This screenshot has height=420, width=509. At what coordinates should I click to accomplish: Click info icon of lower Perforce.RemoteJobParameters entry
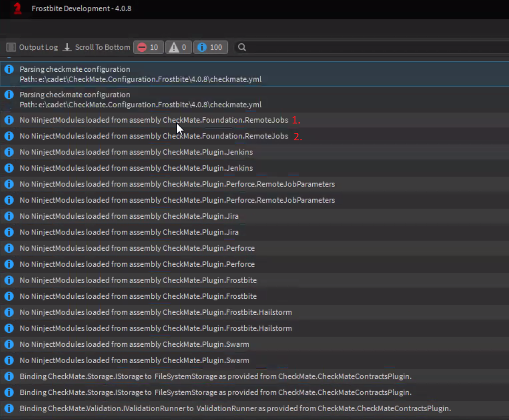pyautogui.click(x=9, y=200)
